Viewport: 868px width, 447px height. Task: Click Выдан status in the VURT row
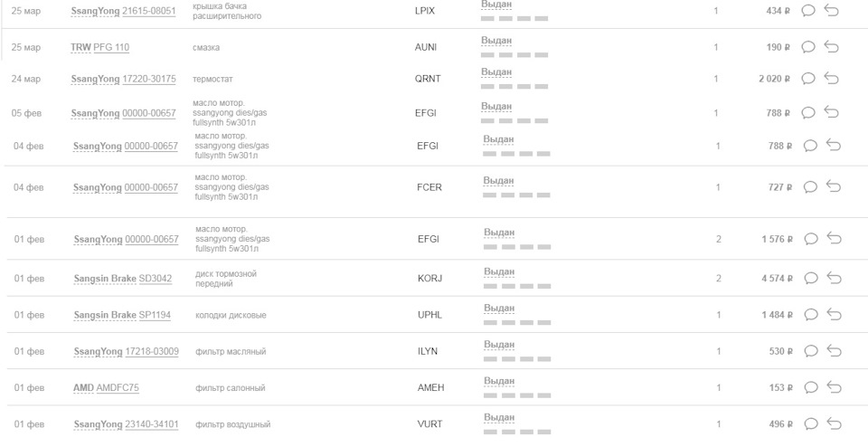(x=499, y=417)
